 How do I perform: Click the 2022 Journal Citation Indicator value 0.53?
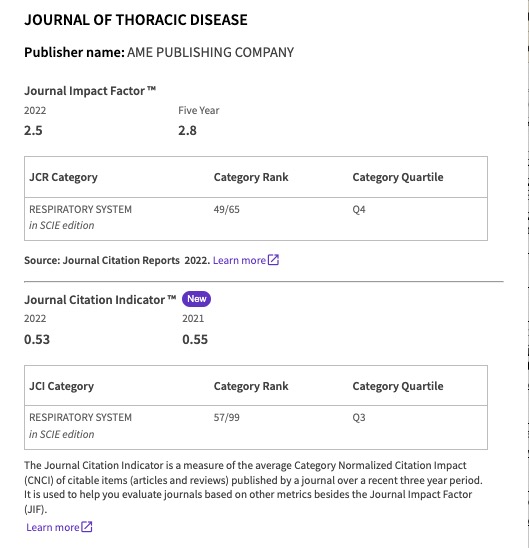point(37,340)
